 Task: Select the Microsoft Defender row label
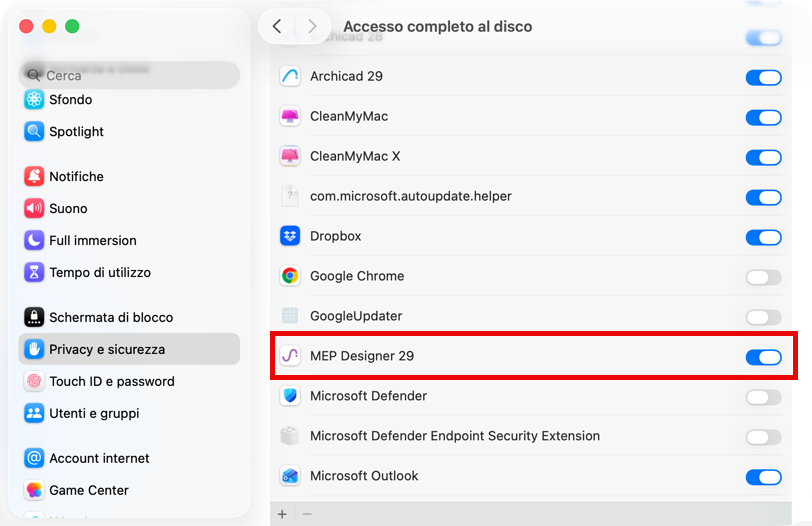[369, 396]
